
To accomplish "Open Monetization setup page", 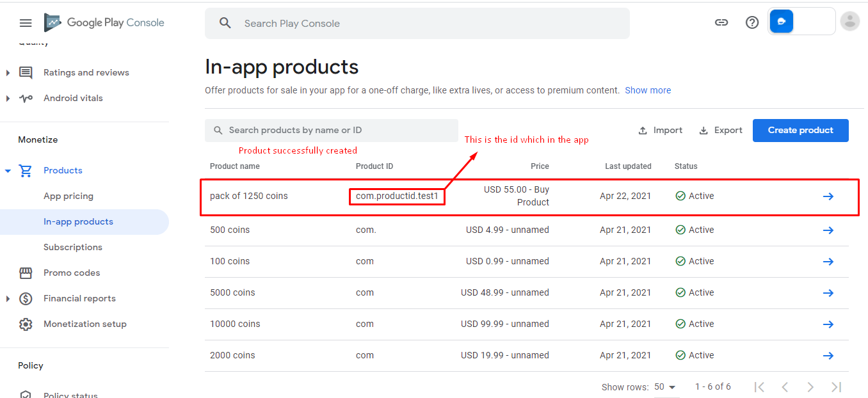I will click(84, 324).
